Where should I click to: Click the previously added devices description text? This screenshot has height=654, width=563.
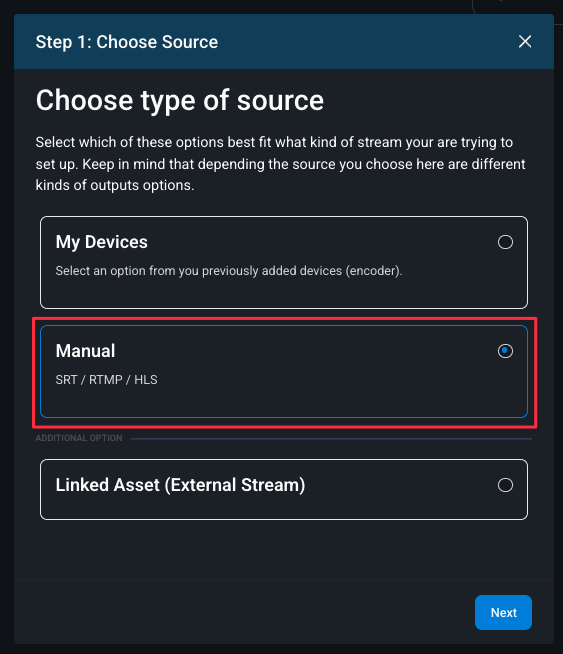(229, 271)
